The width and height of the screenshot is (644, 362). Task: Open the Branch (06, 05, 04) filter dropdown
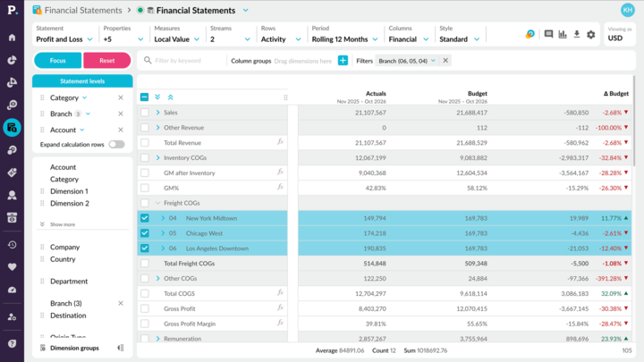tap(407, 61)
